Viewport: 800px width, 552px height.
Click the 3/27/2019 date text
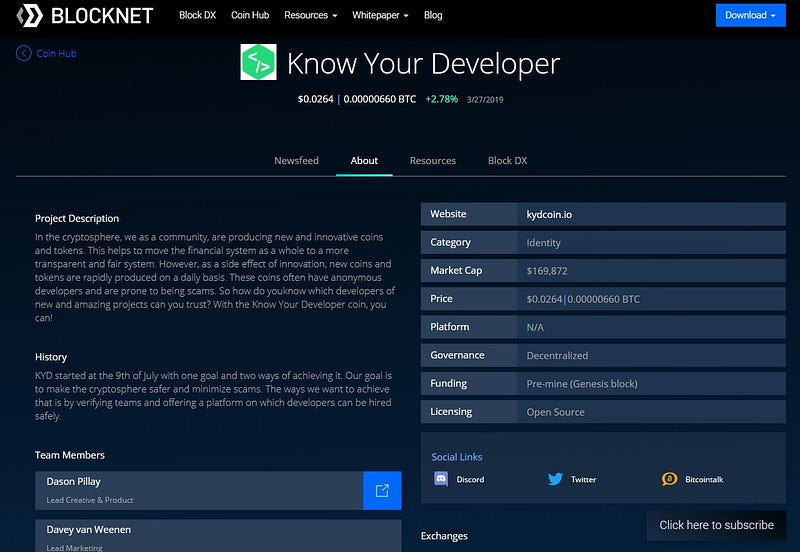pos(485,99)
